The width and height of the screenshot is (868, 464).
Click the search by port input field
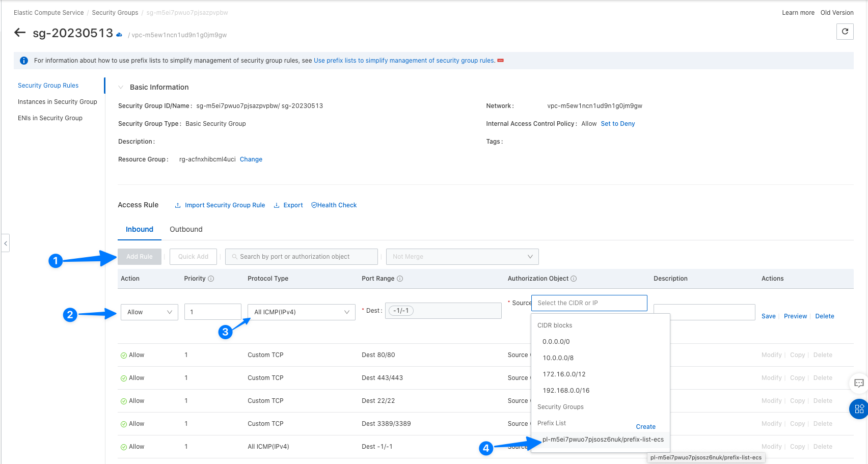coord(302,257)
